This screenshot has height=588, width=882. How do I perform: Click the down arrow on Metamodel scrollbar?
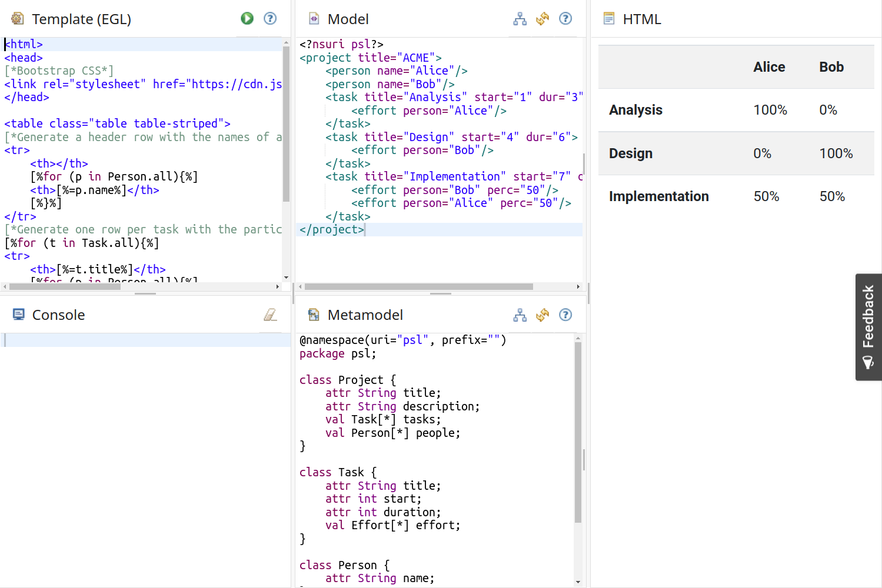pos(578,582)
